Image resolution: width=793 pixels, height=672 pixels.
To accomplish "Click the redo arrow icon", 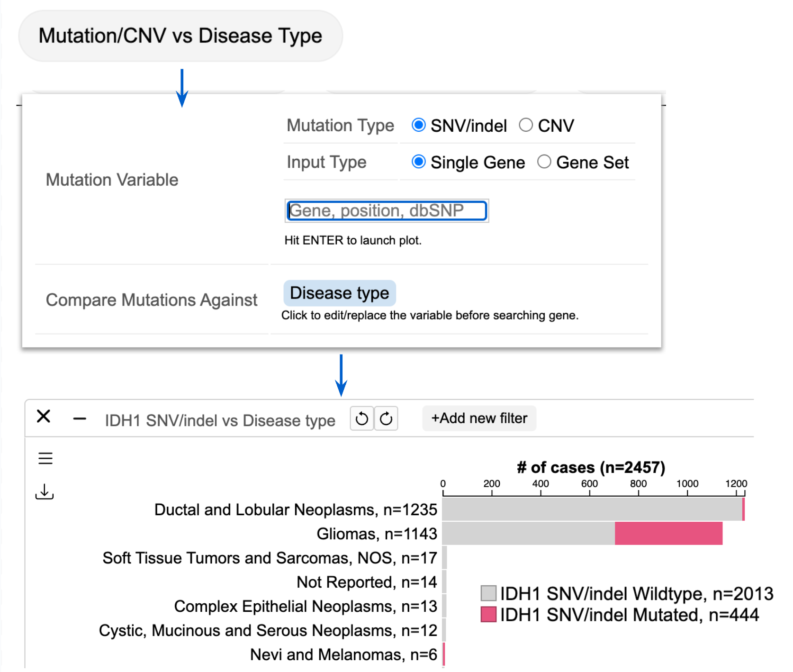I will pyautogui.click(x=386, y=418).
